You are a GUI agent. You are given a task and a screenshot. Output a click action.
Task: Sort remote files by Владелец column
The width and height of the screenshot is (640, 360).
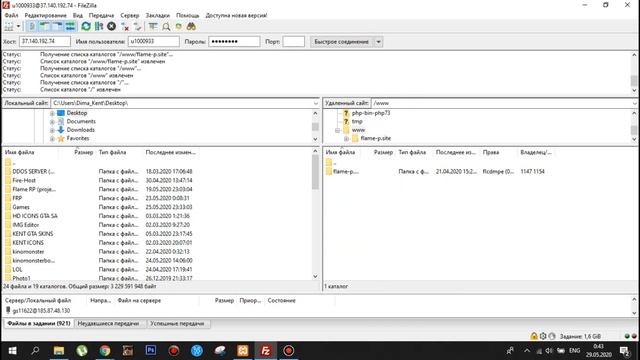click(x=536, y=152)
